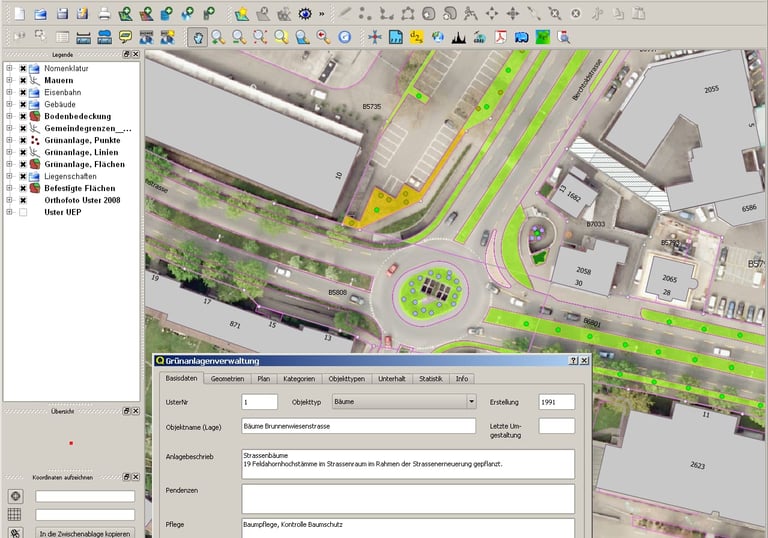
Task: Open the Print Composer printer icon
Action: tap(104, 14)
